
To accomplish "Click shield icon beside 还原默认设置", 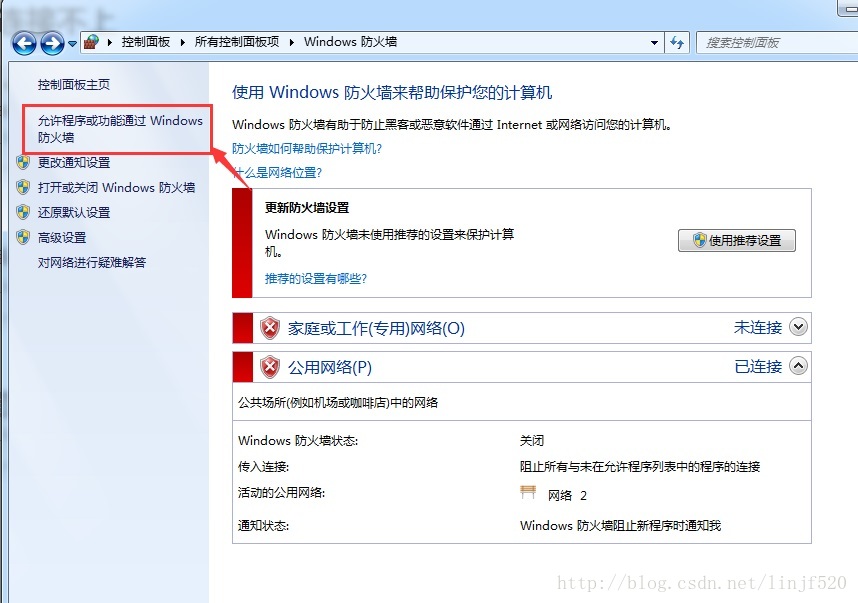I will [x=23, y=212].
